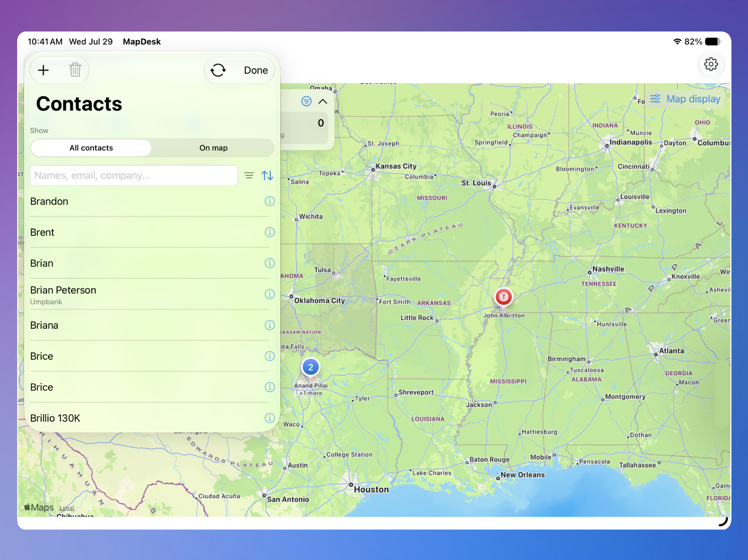Open the settings gear above the map

[x=711, y=64]
